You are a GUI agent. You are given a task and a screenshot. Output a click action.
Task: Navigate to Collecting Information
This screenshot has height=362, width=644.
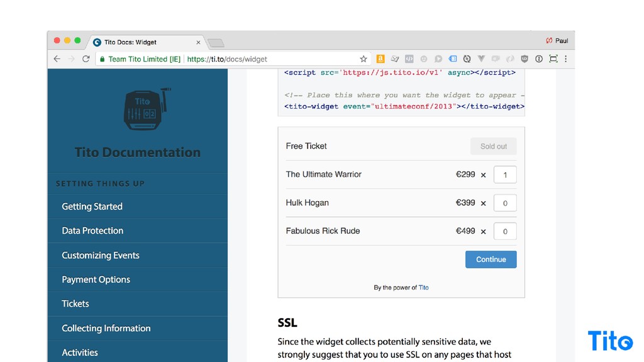[x=106, y=328]
